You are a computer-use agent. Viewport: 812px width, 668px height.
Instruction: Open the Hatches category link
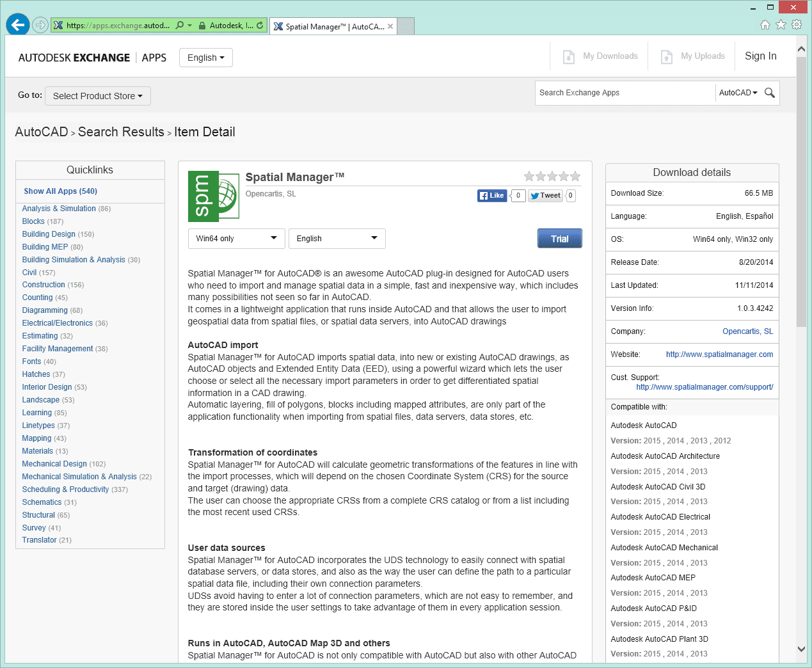(36, 374)
